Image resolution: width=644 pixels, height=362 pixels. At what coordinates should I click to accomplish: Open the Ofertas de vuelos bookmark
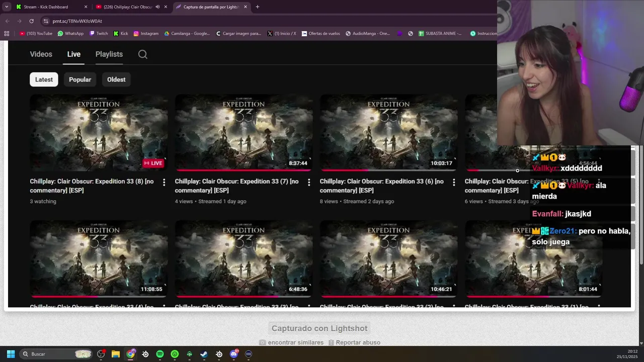pos(321,34)
